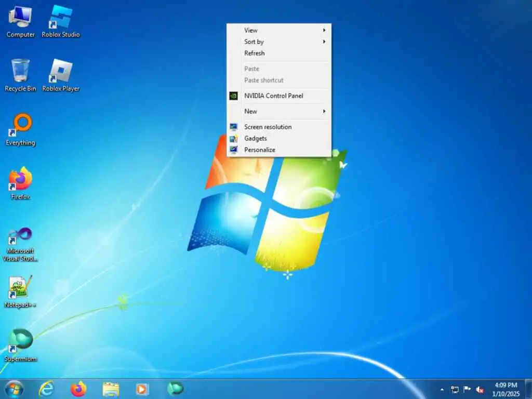Image resolution: width=532 pixels, height=399 pixels.
Task: Open NVIDIA Control Panel from context menu
Action: 279,96
